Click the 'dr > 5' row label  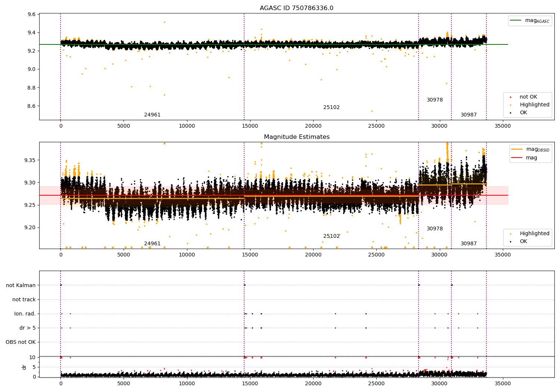pos(28,328)
